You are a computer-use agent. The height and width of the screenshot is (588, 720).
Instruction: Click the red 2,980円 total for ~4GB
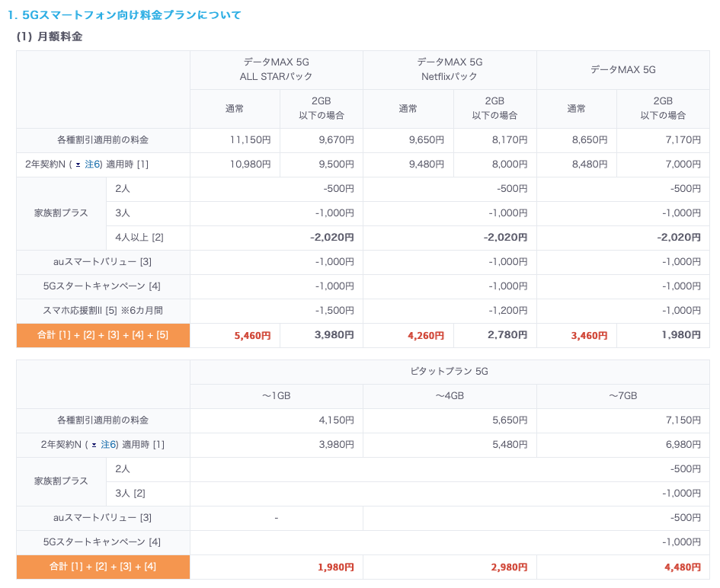coord(509,567)
